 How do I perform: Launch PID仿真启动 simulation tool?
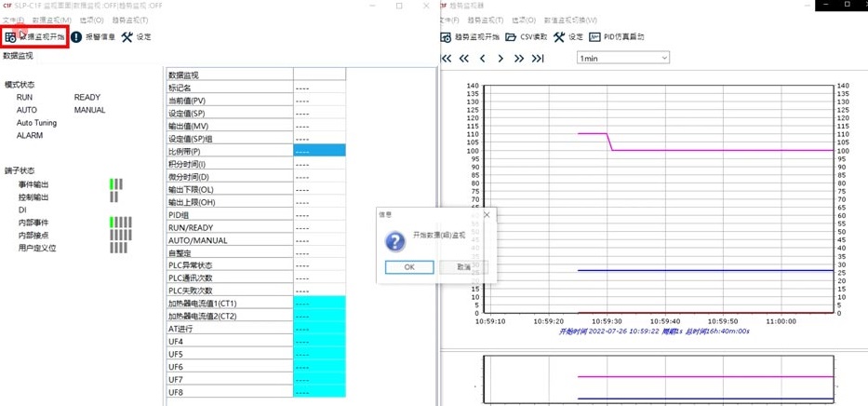(594, 37)
